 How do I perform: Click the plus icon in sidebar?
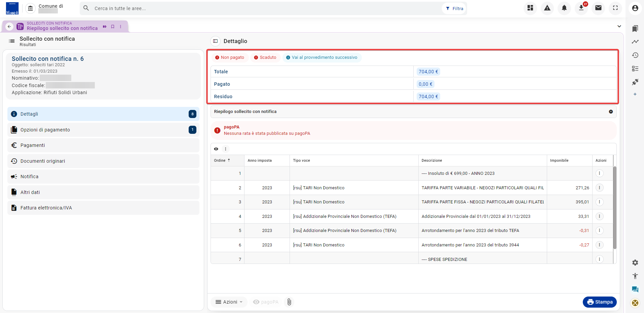pos(635,94)
